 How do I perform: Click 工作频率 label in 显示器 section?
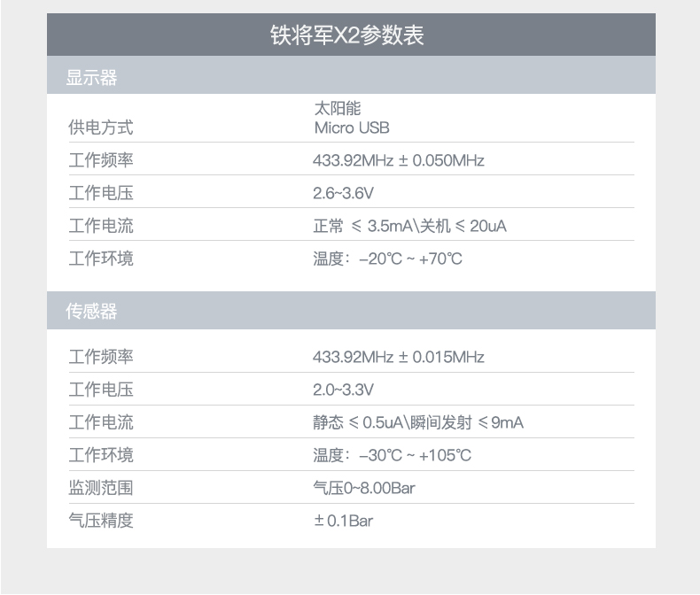[x=101, y=160]
